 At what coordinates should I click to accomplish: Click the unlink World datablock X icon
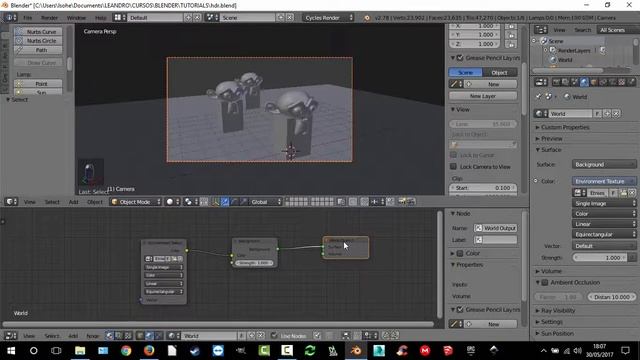point(616,113)
